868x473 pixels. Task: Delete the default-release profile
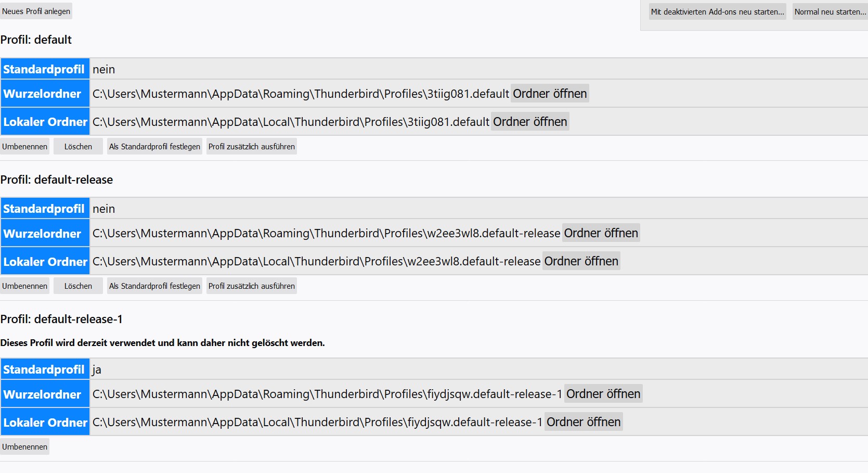pyautogui.click(x=78, y=286)
